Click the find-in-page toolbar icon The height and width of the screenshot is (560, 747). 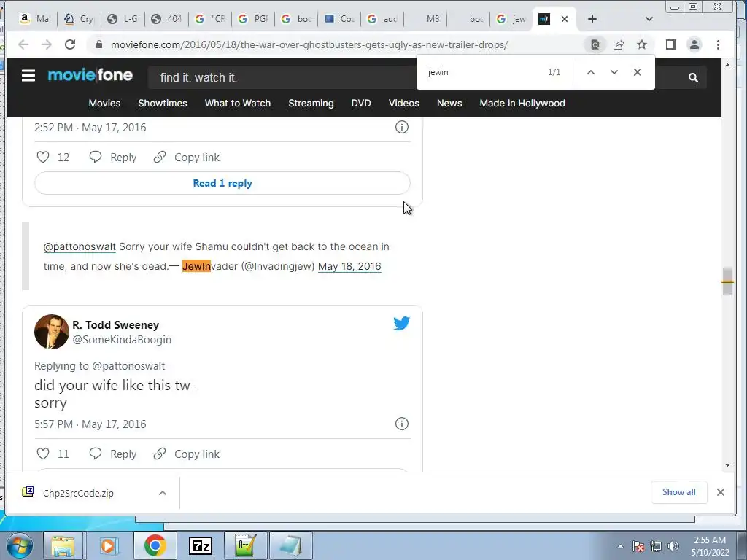595,44
